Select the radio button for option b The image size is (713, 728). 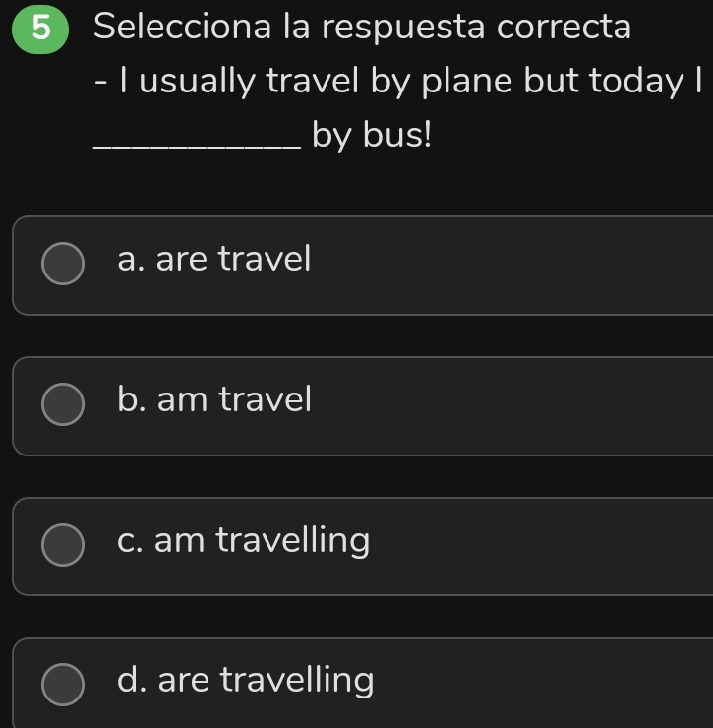63,404
